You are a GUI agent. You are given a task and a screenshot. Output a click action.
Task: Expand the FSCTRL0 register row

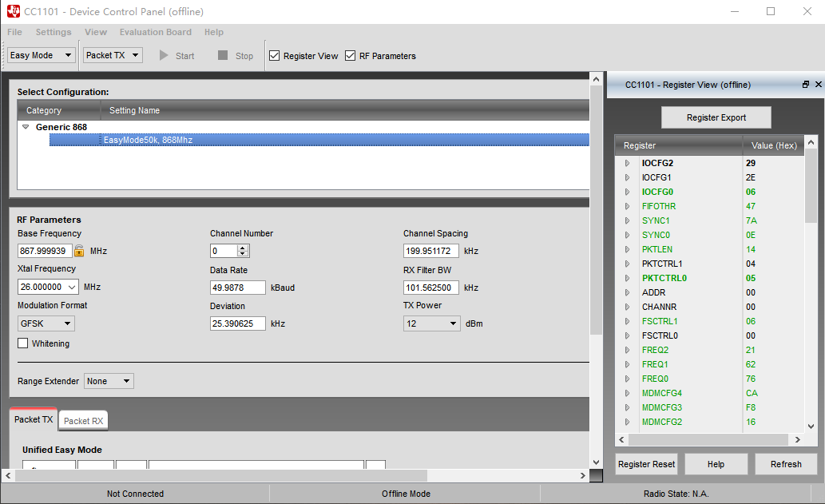[627, 335]
